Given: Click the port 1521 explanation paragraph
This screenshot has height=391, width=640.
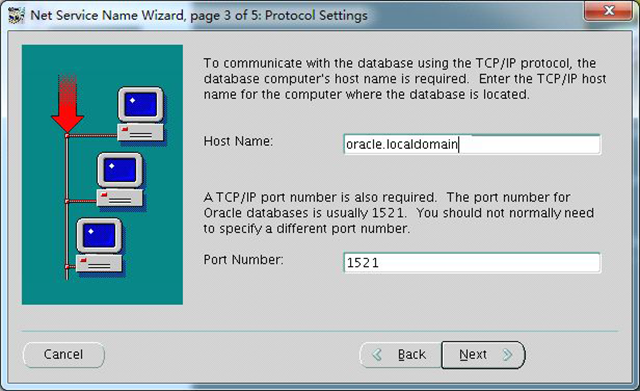Looking at the screenshot, I should [x=398, y=213].
